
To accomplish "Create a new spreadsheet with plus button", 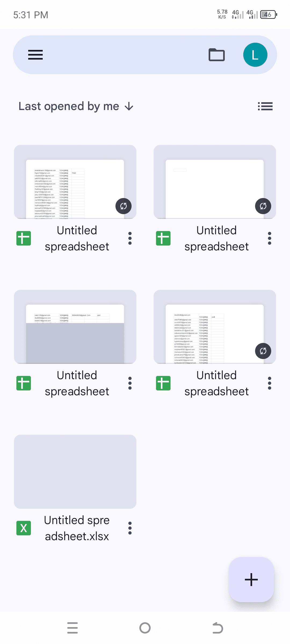I will (251, 580).
